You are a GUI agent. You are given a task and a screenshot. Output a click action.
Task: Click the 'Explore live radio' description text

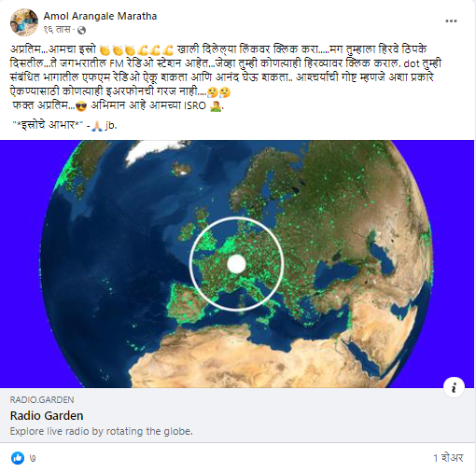(x=102, y=431)
